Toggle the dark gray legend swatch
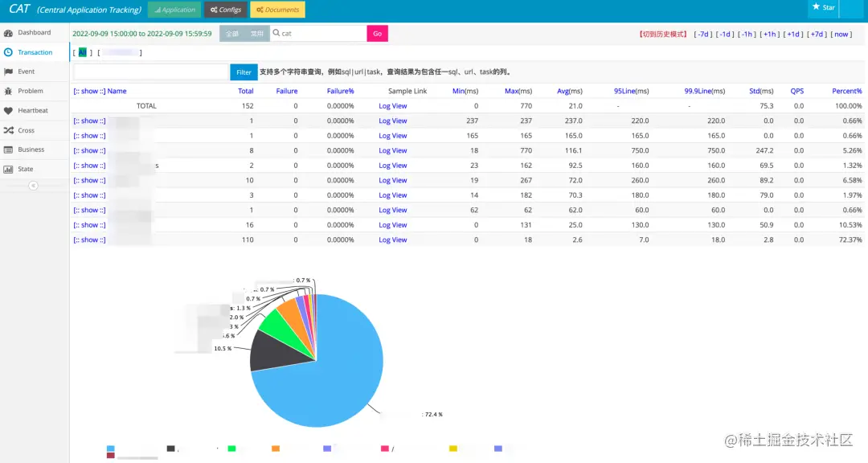Screen dimensions: 868x463 pos(170,449)
